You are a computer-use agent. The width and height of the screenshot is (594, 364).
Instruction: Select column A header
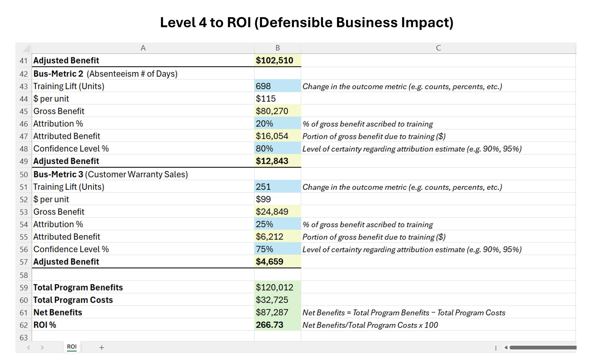[143, 48]
